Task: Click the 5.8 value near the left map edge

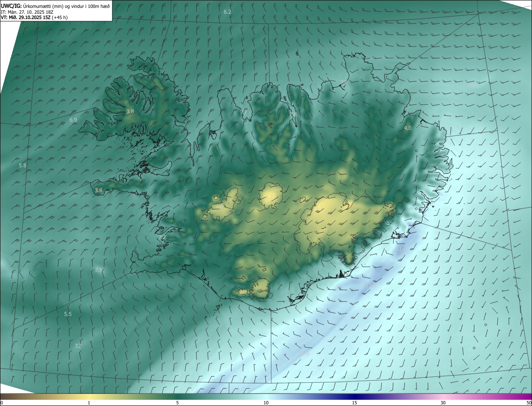Action: click(x=23, y=165)
